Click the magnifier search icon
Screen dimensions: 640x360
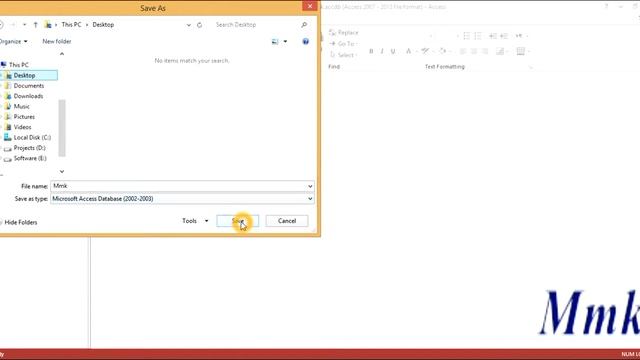point(304,25)
